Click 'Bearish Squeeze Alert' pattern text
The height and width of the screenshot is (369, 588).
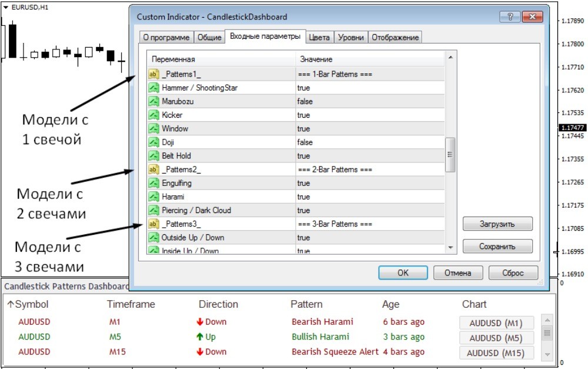tap(335, 352)
